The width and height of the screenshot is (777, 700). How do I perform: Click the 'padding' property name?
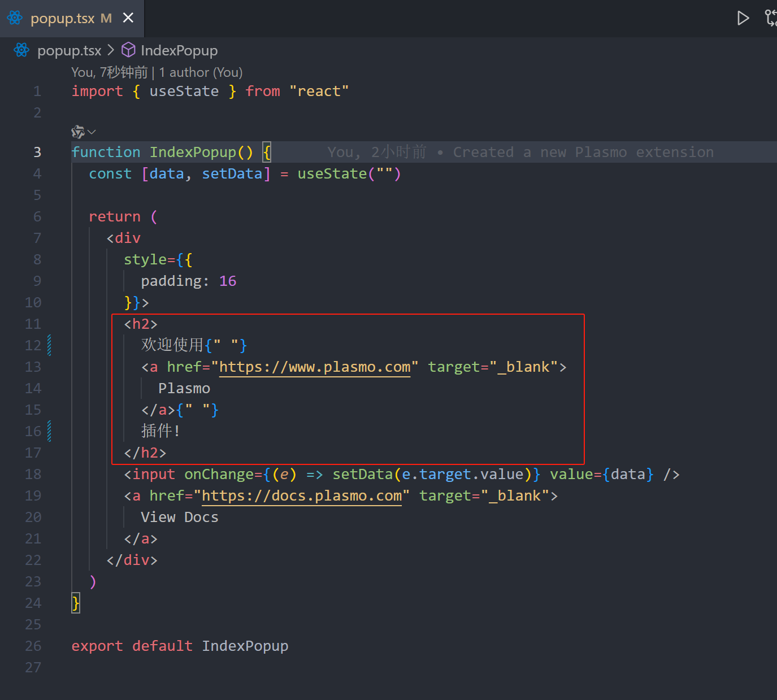pos(171,281)
